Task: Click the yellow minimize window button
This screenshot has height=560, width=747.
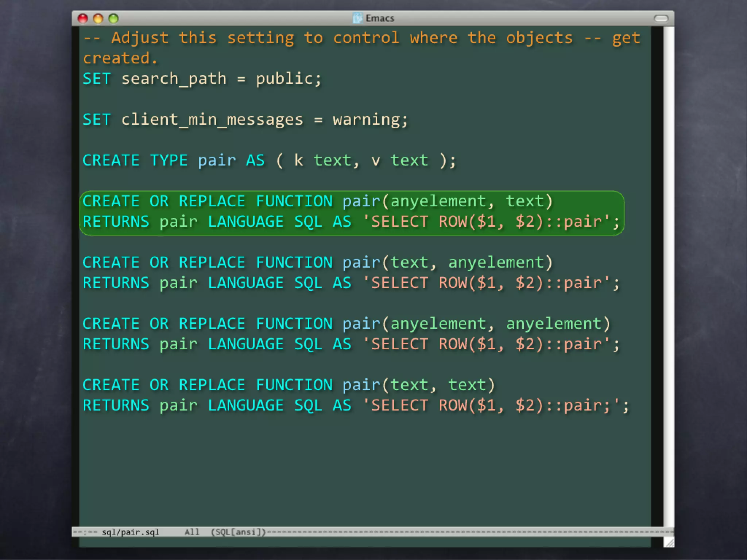Action: [98, 18]
